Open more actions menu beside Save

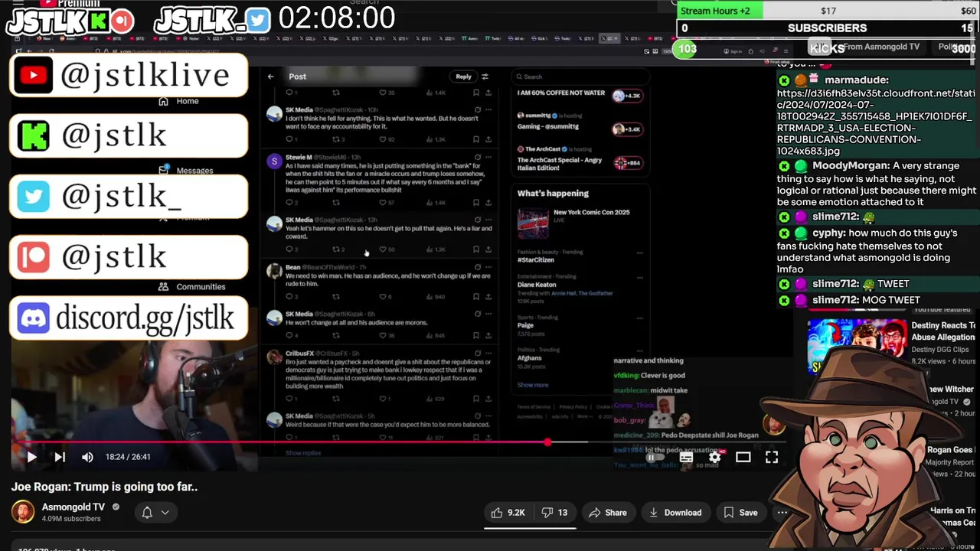pyautogui.click(x=782, y=513)
